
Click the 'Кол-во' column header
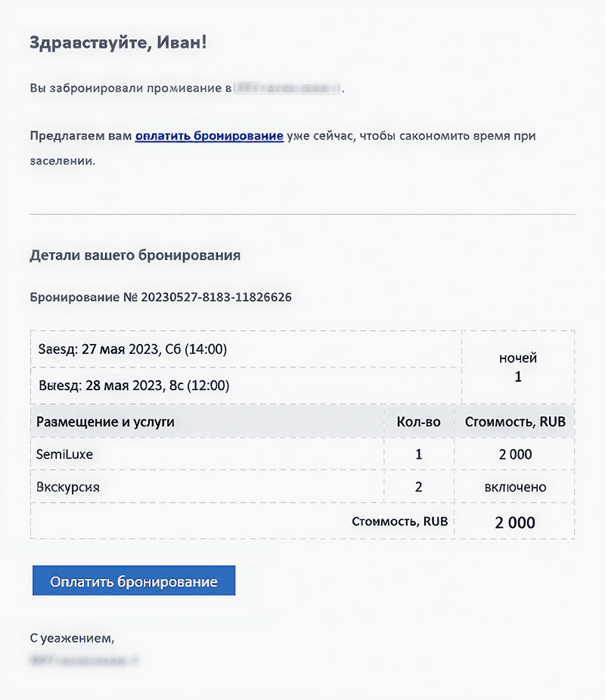coord(418,421)
